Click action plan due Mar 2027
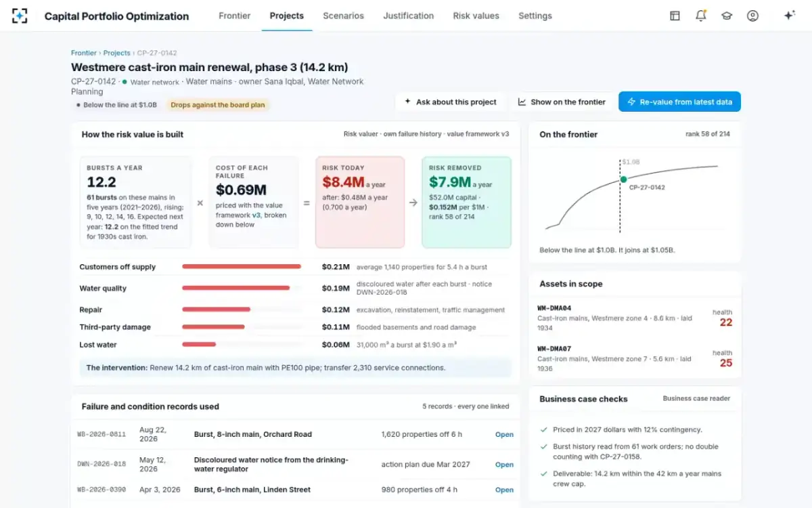 [426, 465]
